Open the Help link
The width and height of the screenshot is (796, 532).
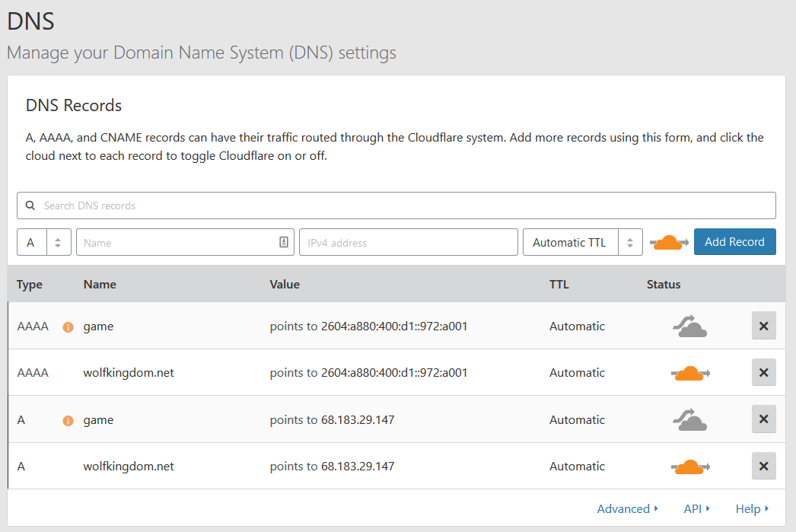coord(752,508)
